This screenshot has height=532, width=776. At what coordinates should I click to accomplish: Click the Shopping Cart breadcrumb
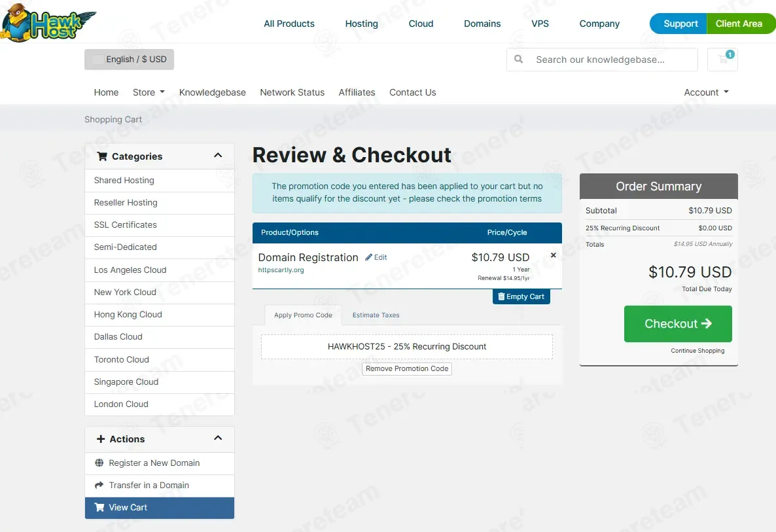tap(113, 119)
